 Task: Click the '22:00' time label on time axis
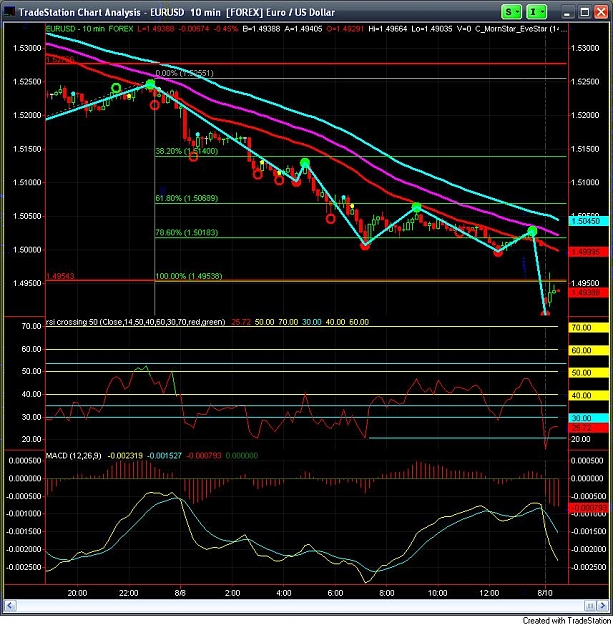click(x=128, y=593)
